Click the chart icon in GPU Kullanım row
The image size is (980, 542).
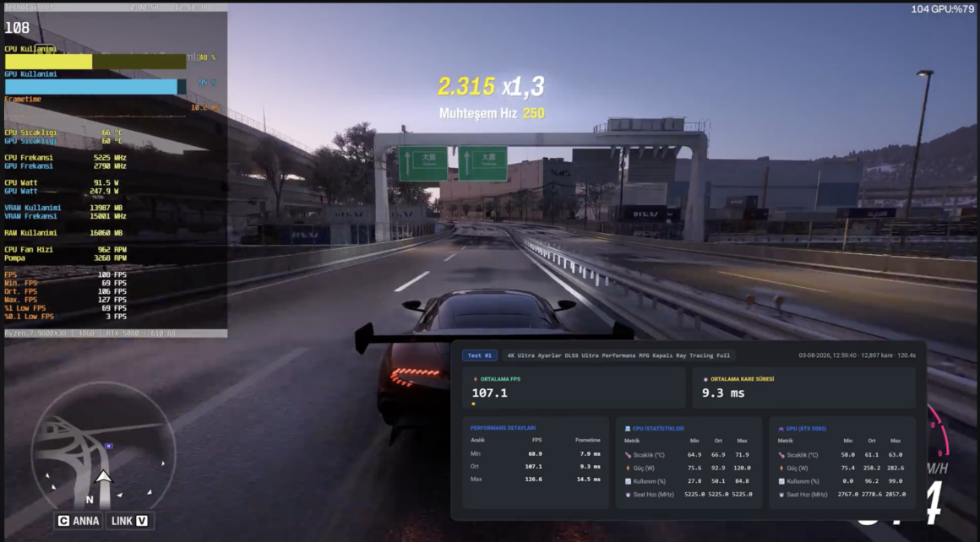pos(781,481)
